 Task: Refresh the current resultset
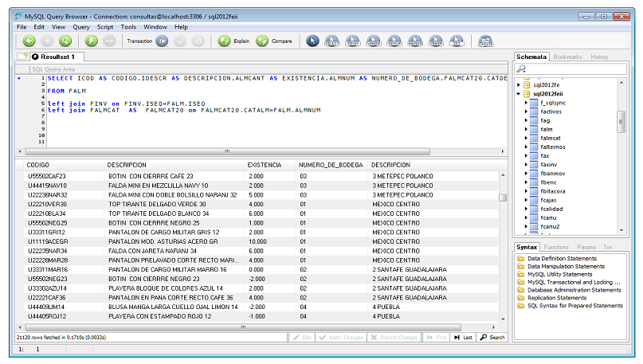pos(65,41)
